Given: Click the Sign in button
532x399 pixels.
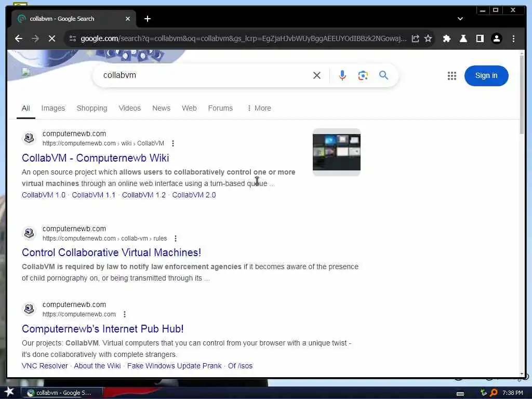Looking at the screenshot, I should [486, 76].
